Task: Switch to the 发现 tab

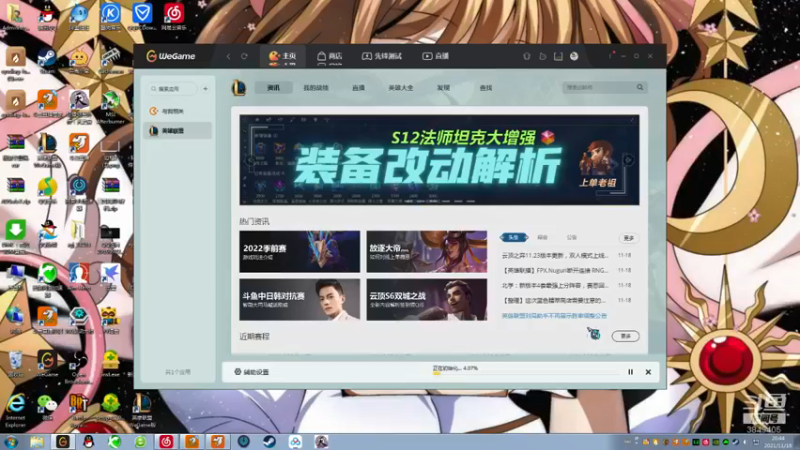Action: tap(443, 88)
